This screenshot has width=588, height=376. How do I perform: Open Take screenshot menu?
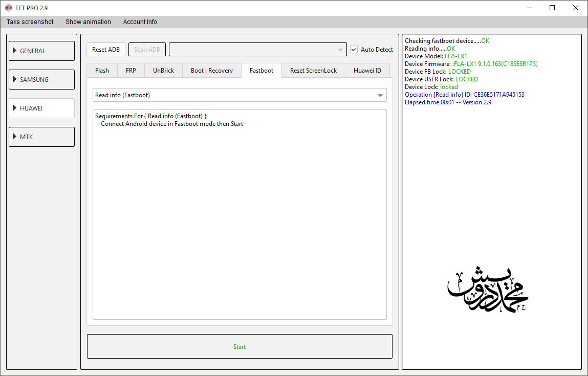pos(30,22)
